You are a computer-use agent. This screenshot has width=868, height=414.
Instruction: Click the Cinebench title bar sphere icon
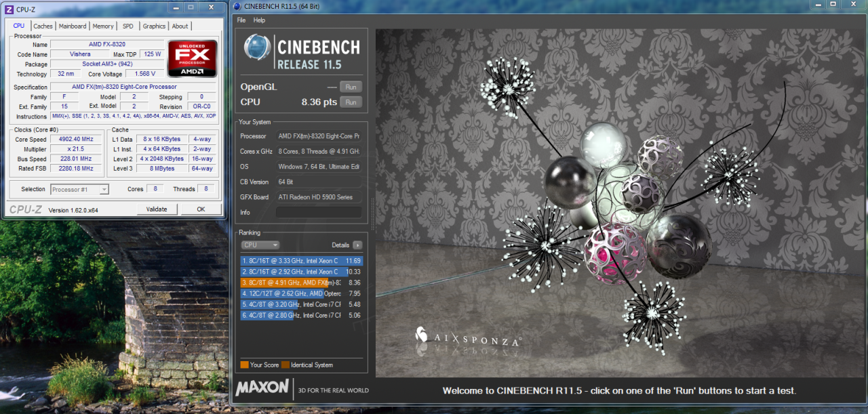[x=236, y=7]
